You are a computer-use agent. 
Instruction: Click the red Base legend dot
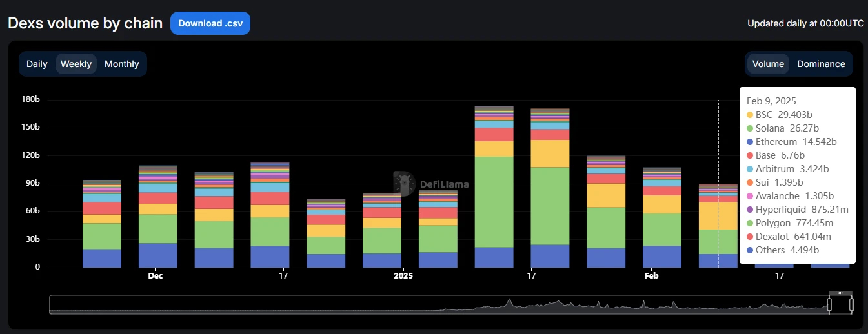(x=749, y=155)
